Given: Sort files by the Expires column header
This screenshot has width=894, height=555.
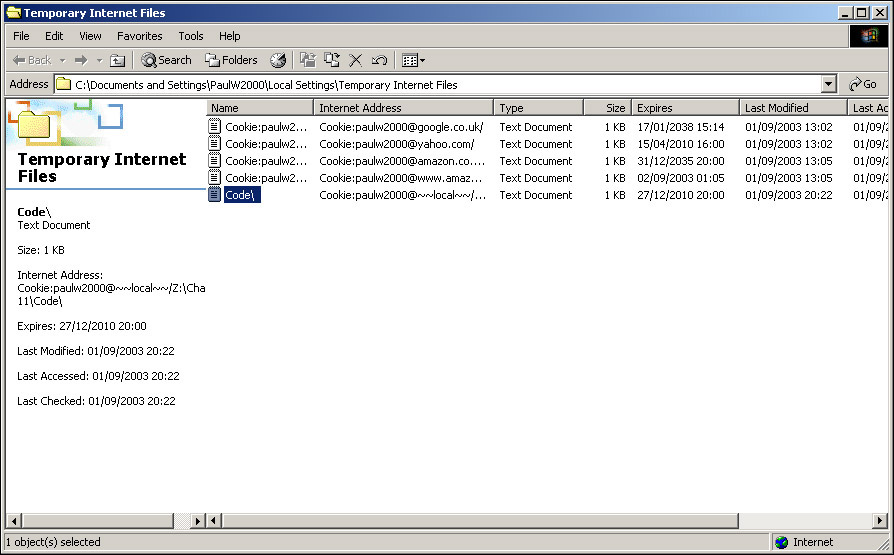Looking at the screenshot, I should (684, 108).
